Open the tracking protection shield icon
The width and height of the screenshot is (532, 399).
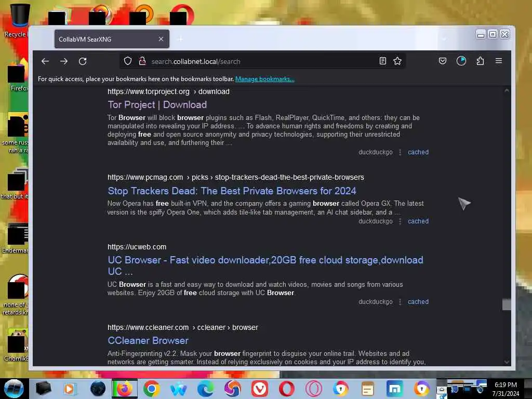pyautogui.click(x=128, y=61)
